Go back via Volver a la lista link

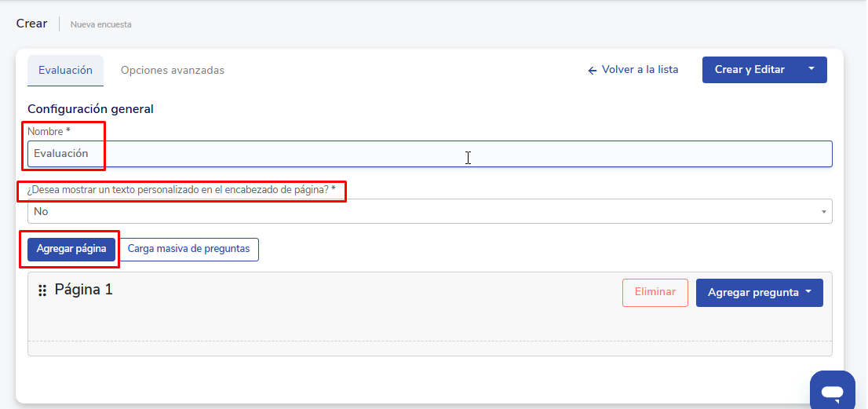pyautogui.click(x=640, y=70)
